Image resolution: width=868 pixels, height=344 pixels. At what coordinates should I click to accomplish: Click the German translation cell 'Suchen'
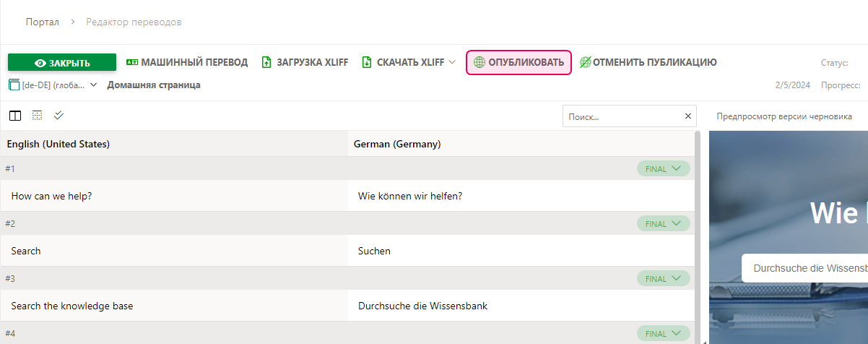point(375,251)
